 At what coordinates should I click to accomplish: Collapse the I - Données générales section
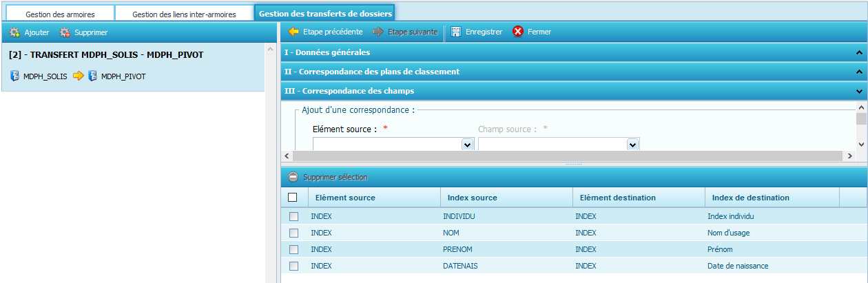[x=858, y=52]
